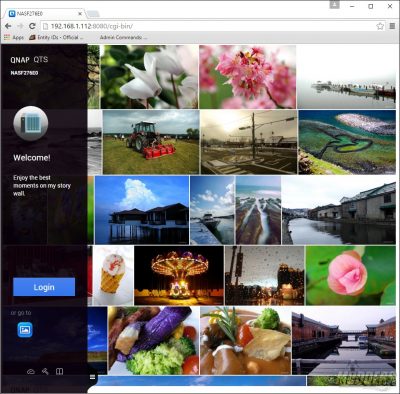This screenshot has height=394, width=400.
Task: Select the NASF276E0 browser tab
Action: coord(46,14)
